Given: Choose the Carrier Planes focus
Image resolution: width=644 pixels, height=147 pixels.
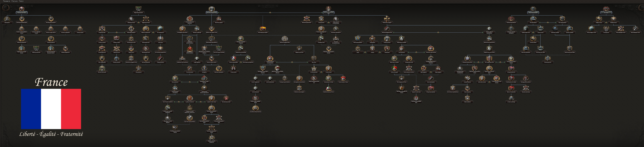Looking at the screenshot, I should point(533,40).
